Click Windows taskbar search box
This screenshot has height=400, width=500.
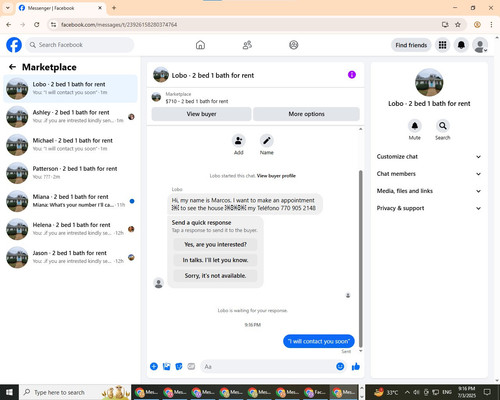tap(75, 392)
